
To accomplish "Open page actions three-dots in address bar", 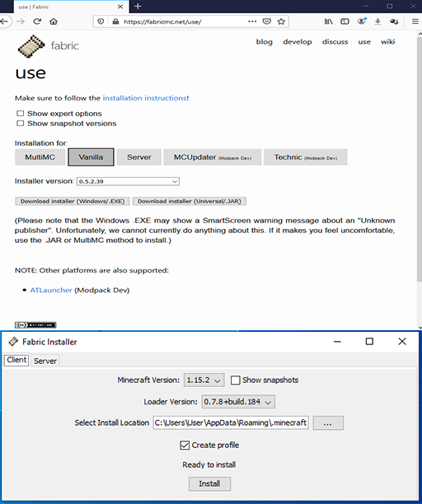I will point(252,21).
